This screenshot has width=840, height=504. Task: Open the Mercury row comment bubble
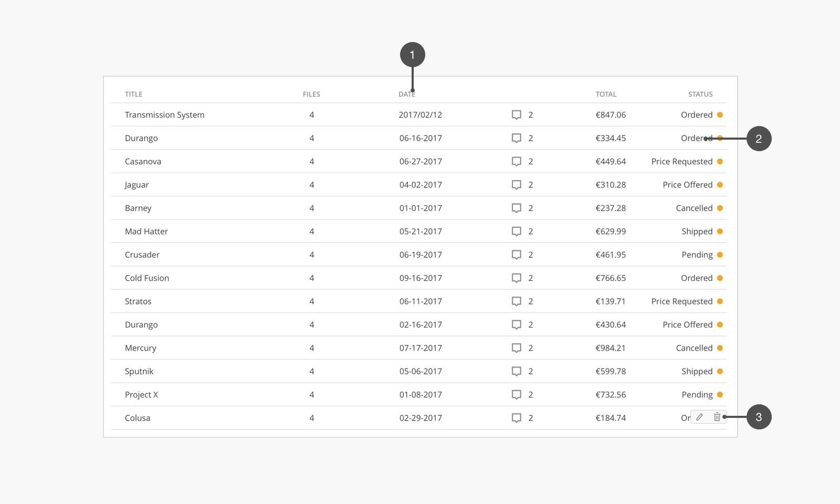pos(517,348)
